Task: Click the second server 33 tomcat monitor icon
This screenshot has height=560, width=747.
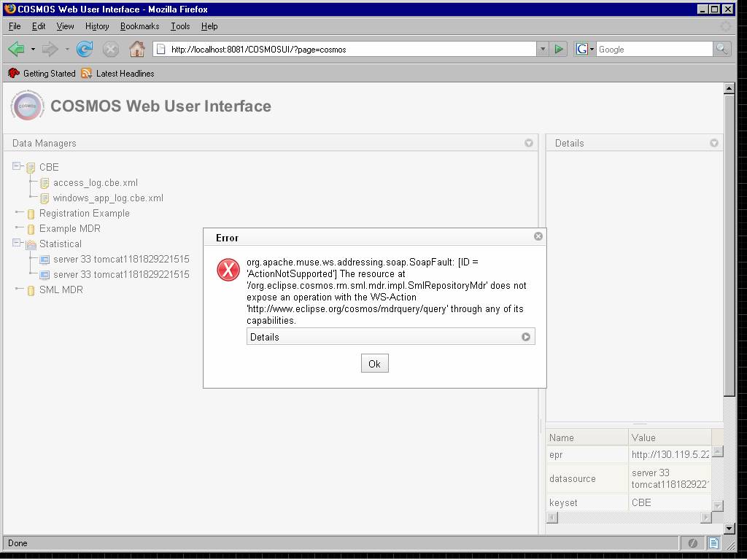Action: [x=44, y=275]
